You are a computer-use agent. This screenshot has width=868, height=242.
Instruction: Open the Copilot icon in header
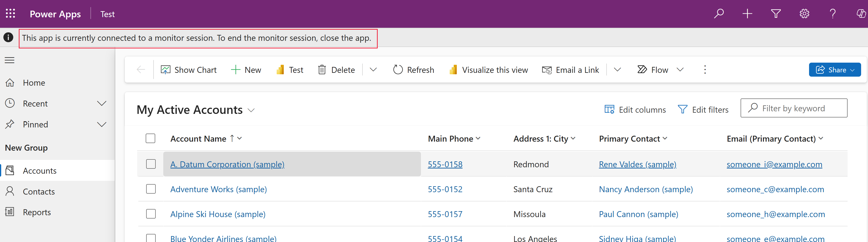[x=861, y=14]
